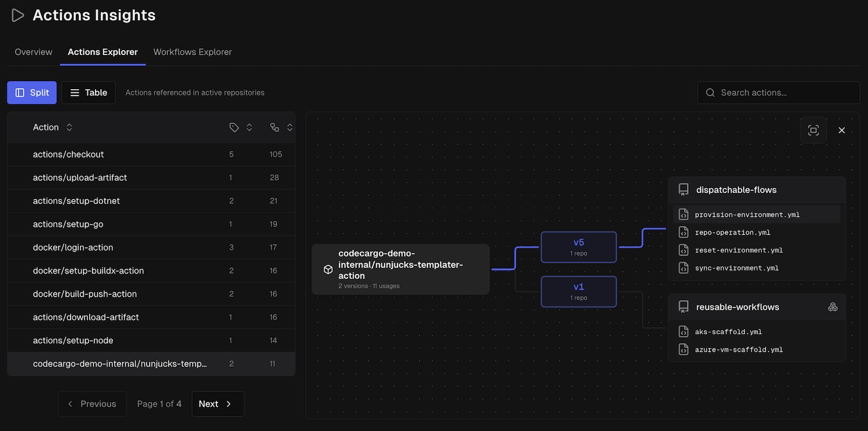Click the usages column icon
This screenshot has height=431, width=868.
[274, 127]
